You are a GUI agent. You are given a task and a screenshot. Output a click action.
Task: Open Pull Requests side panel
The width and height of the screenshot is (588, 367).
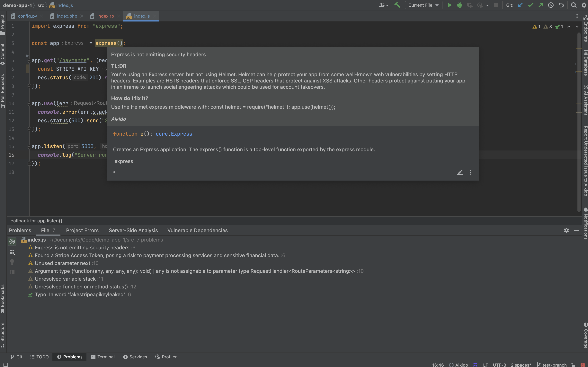[x=3, y=91]
